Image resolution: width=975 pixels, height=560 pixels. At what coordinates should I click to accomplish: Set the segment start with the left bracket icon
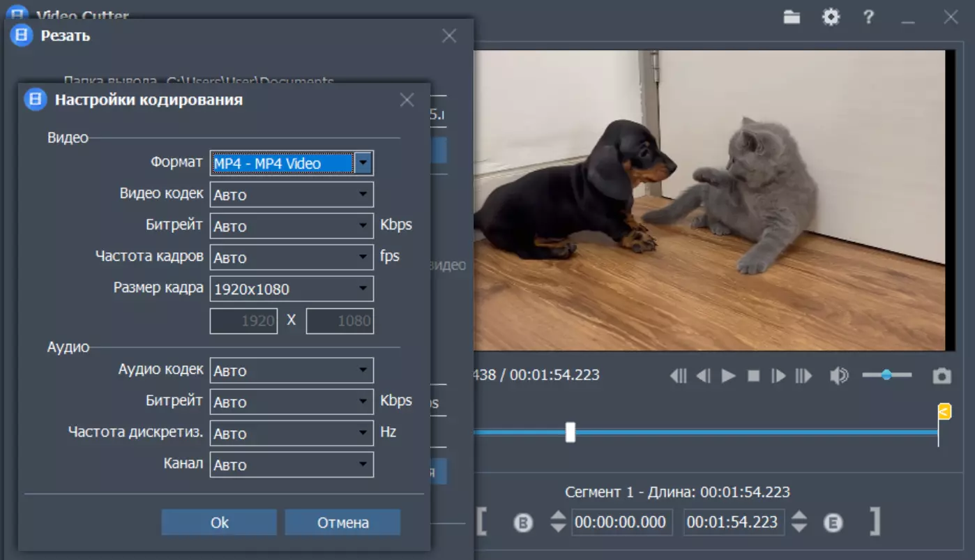(x=482, y=522)
